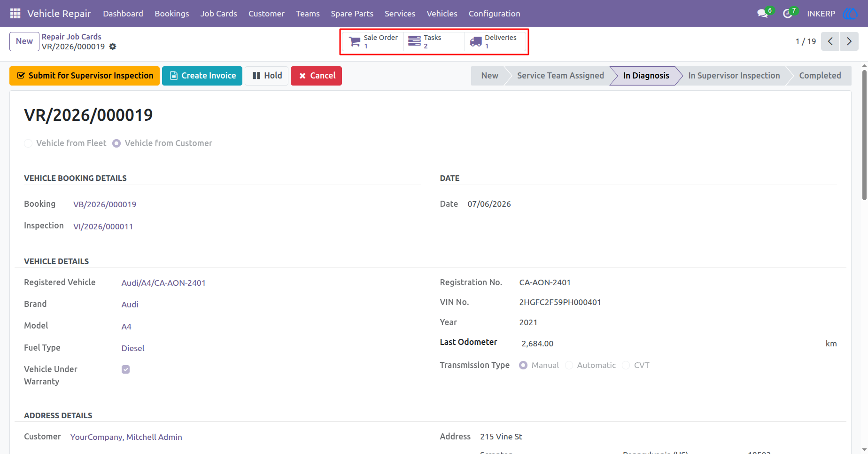This screenshot has height=454, width=868.
Task: Open the Dashboard menu
Action: (123, 14)
